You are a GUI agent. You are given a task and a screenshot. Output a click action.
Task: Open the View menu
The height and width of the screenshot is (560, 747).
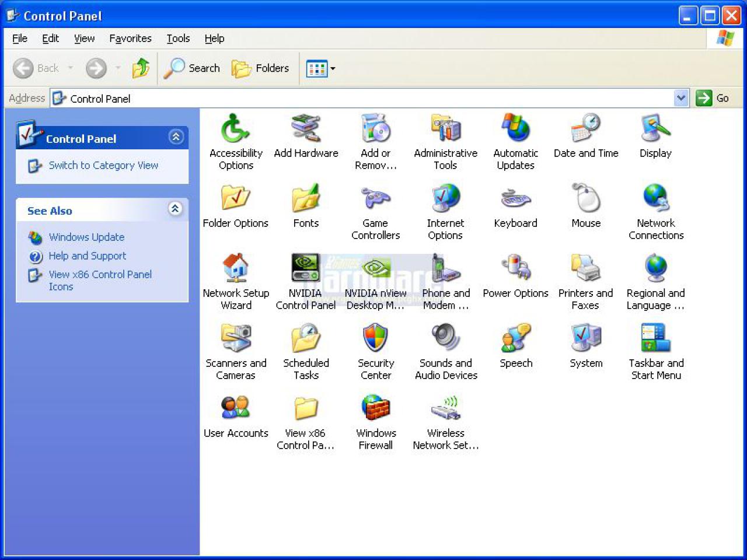coord(84,38)
